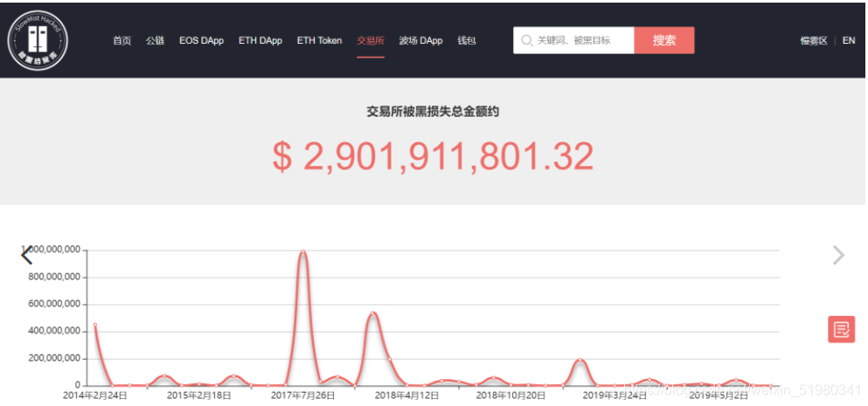Click the red feedback form icon
The image size is (868, 406).
[x=842, y=329]
